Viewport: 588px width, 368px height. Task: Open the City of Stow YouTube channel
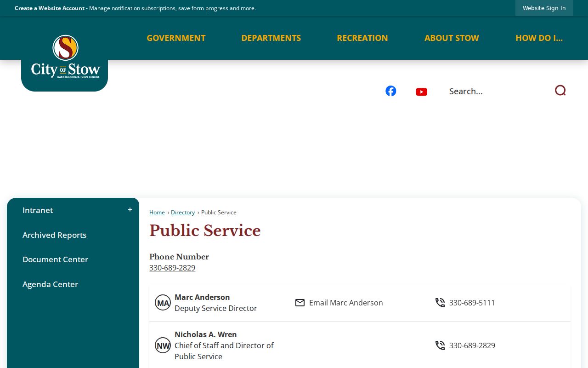[421, 92]
